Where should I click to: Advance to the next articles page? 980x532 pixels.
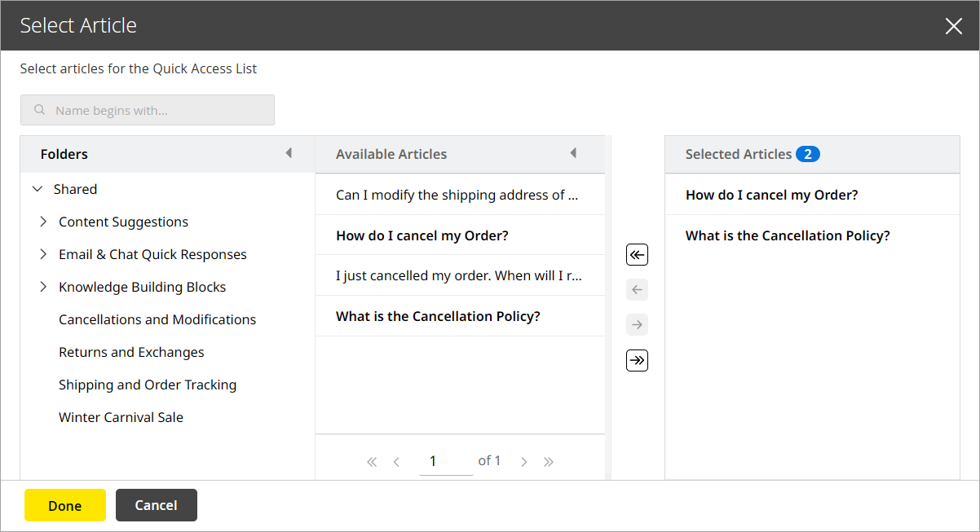[523, 460]
